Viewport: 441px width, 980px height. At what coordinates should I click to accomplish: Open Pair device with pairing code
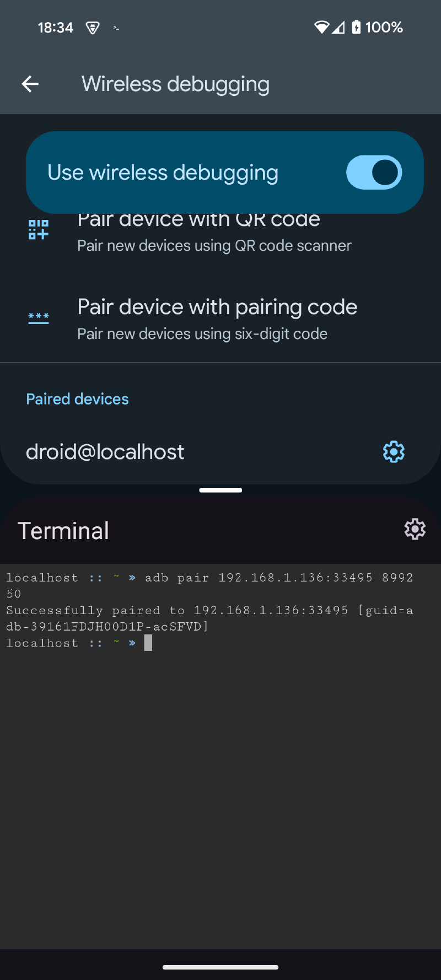pos(220,319)
